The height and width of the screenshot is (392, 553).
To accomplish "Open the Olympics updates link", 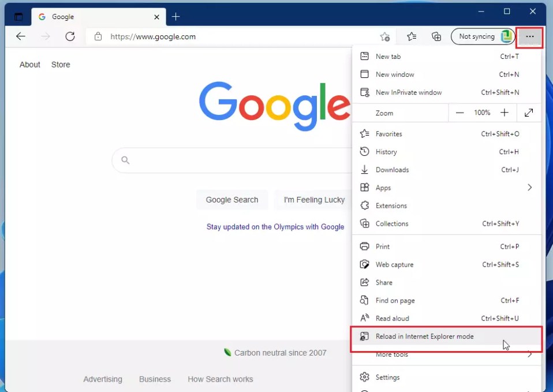I will (x=275, y=226).
